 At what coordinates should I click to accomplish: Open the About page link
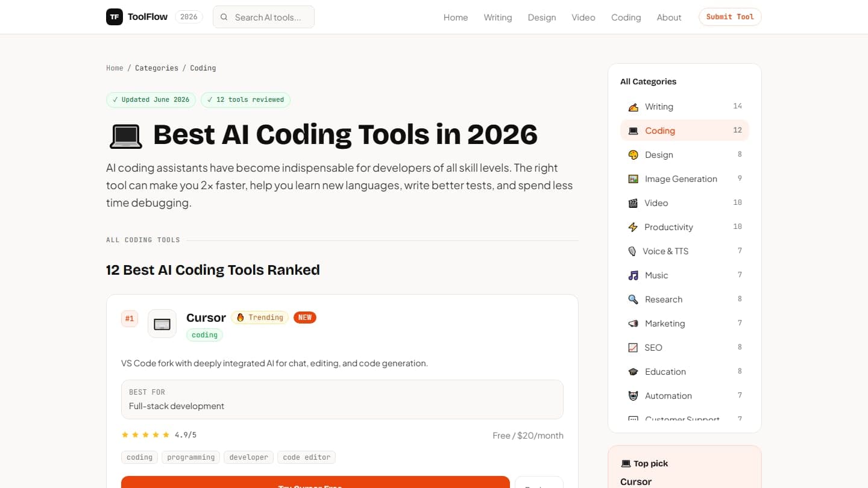(669, 17)
